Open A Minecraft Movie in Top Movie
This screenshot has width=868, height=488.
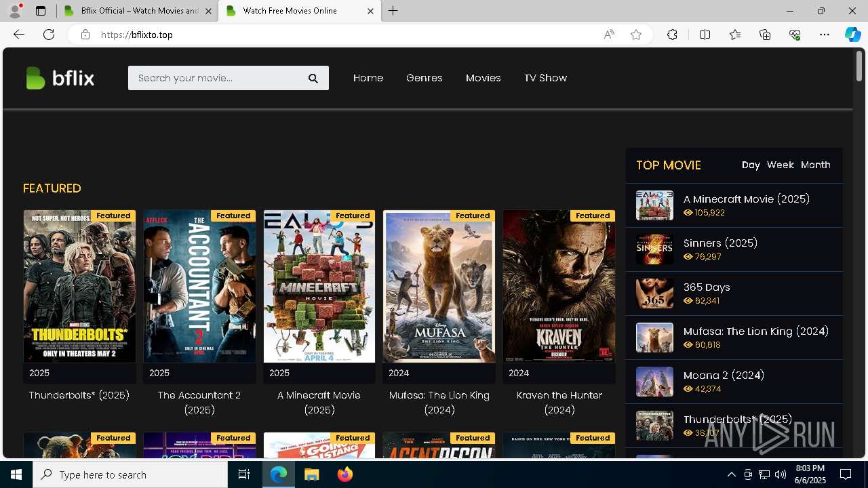click(747, 199)
